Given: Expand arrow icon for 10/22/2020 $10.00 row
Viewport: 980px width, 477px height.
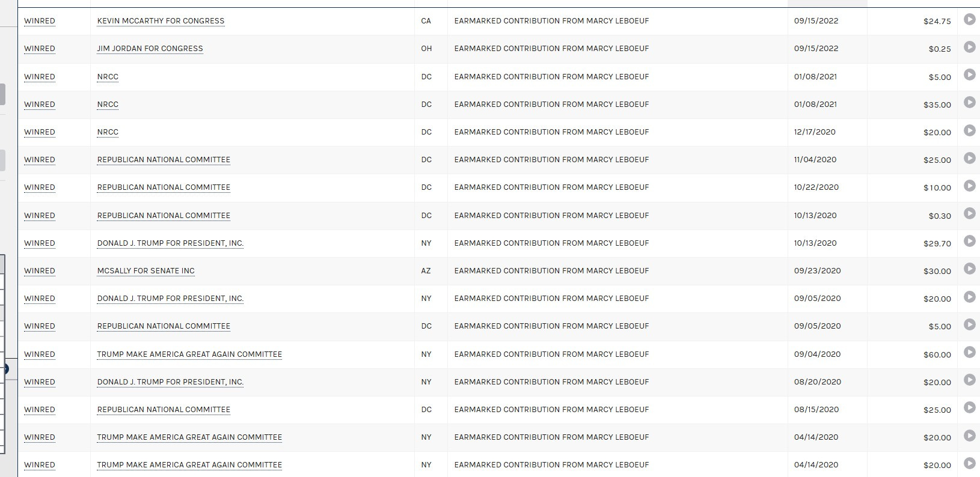Looking at the screenshot, I should point(969,186).
